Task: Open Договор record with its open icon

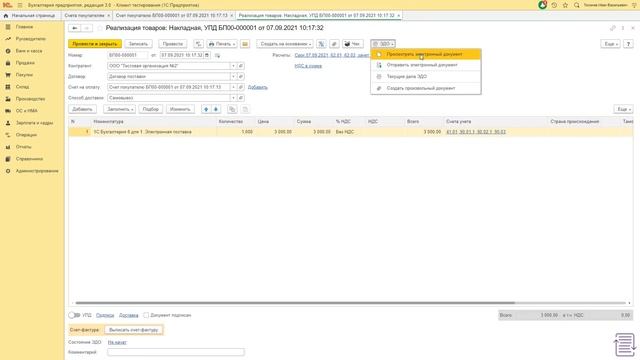Action: tap(241, 76)
